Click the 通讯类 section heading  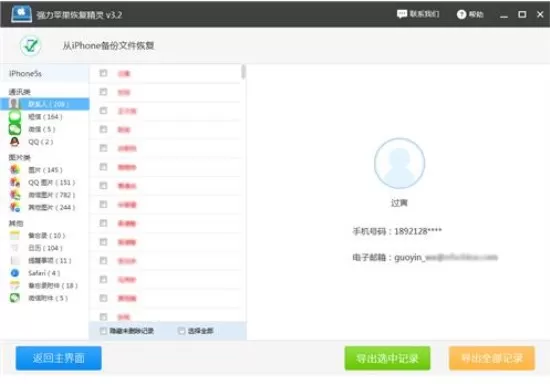coord(19,92)
